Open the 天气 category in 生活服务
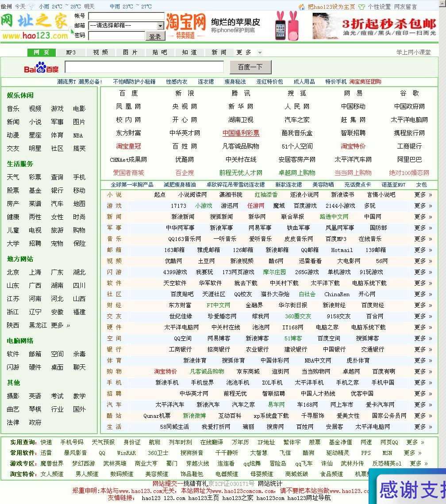 pos(13,177)
